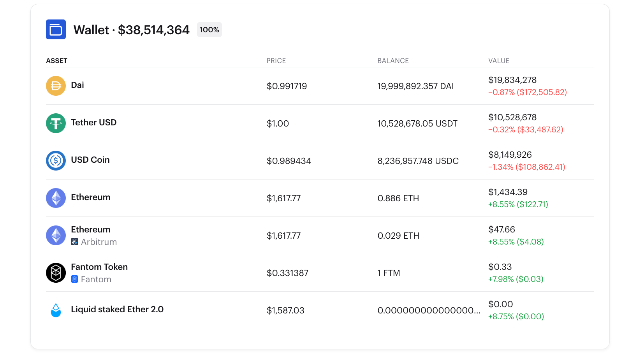Open Liquid staked Ether 2.0 asset name
Image resolution: width=644 pixels, height=359 pixels.
pos(117,309)
